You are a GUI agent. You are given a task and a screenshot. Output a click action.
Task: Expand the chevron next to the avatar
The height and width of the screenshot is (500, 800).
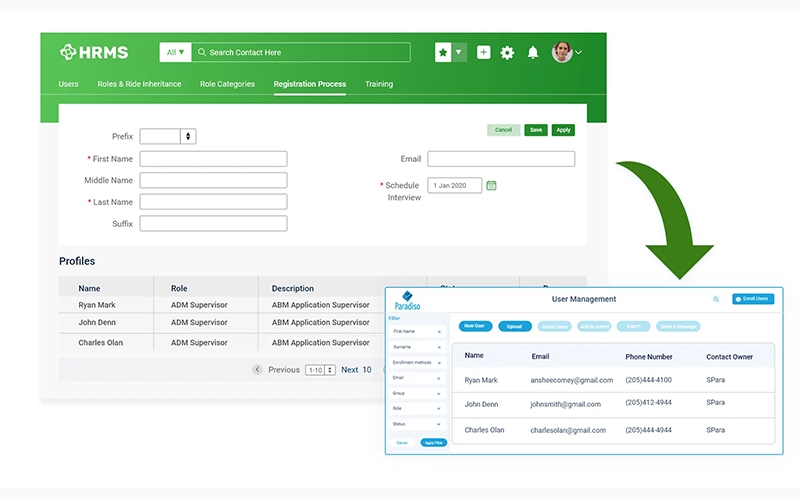pyautogui.click(x=579, y=52)
